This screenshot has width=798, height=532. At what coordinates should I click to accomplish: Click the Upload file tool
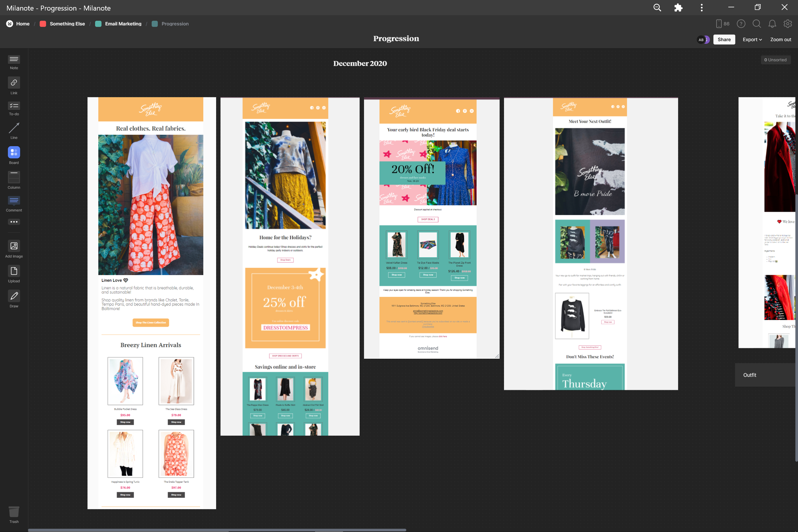14,274
